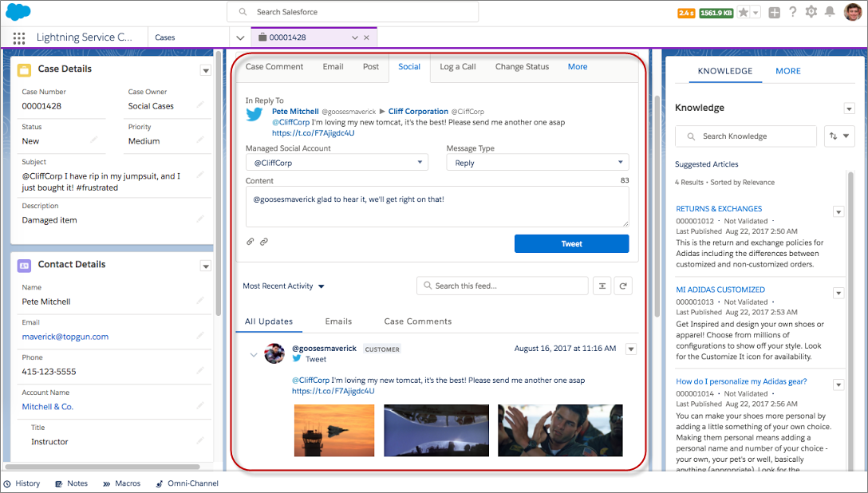The width and height of the screenshot is (868, 493).
Task: Click the insert link chain icon
Action: point(264,242)
